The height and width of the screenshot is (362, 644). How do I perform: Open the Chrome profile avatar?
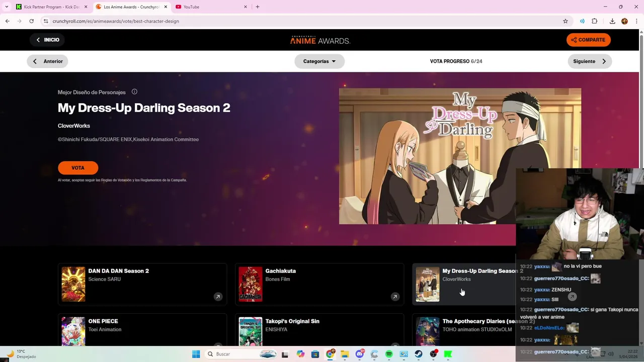click(624, 21)
